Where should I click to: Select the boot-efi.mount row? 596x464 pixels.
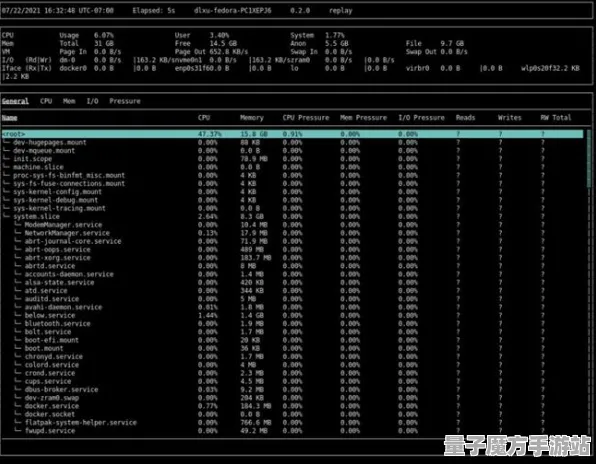click(292, 340)
